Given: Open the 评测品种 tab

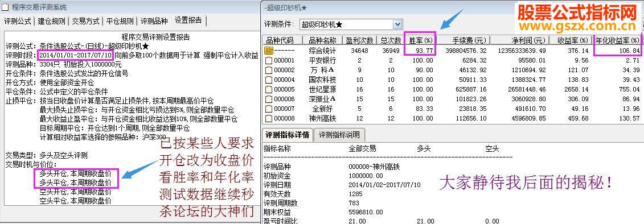Looking at the screenshot, I should [x=154, y=22].
